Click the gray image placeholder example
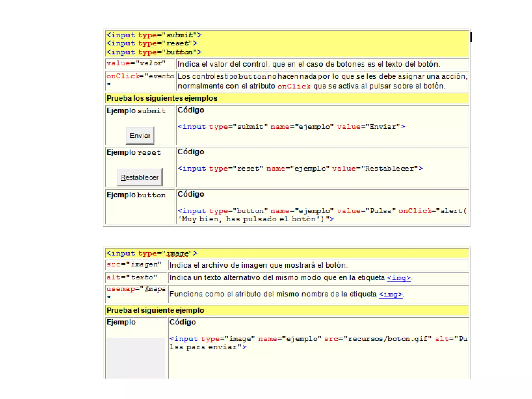Viewport: 532px width, 399px height. [136, 358]
